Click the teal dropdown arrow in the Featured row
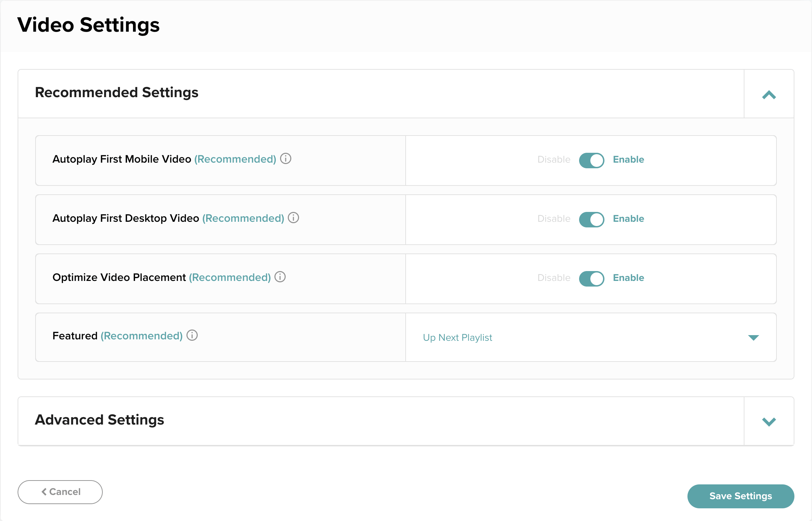 [x=754, y=338]
